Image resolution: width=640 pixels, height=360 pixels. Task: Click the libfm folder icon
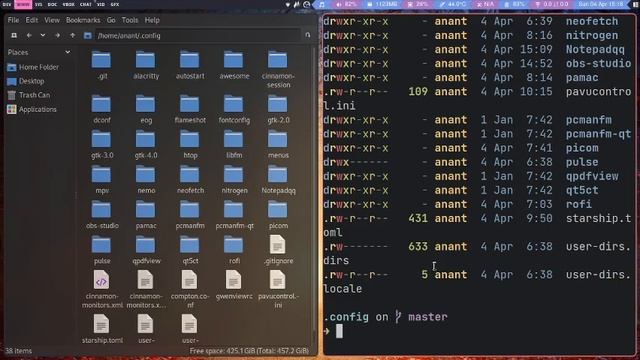click(234, 140)
